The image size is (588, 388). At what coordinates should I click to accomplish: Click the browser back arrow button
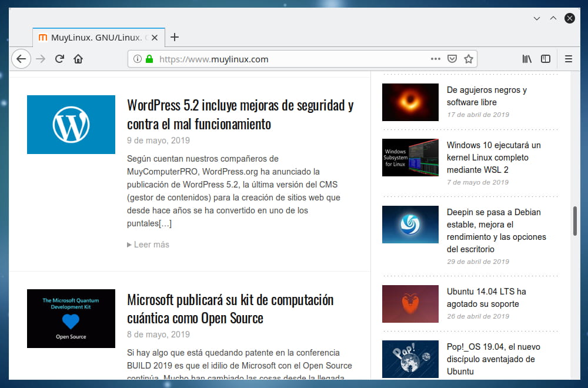(21, 59)
